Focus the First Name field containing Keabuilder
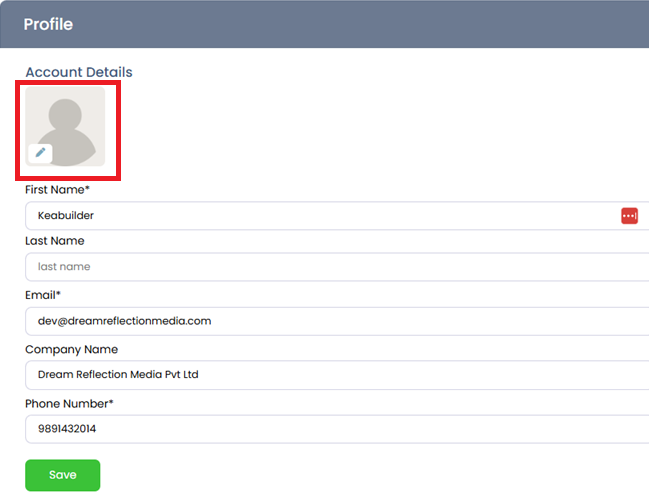Viewport: 649px width, 492px height. tap(320, 216)
